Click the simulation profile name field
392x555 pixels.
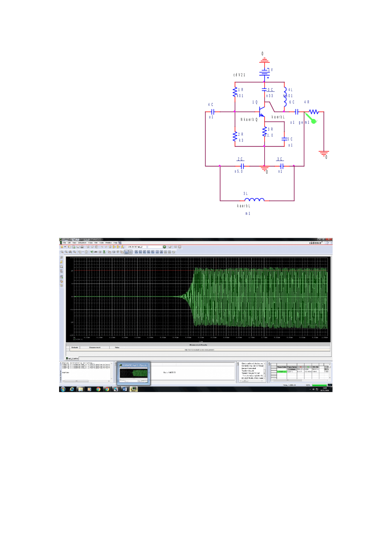tap(136, 247)
